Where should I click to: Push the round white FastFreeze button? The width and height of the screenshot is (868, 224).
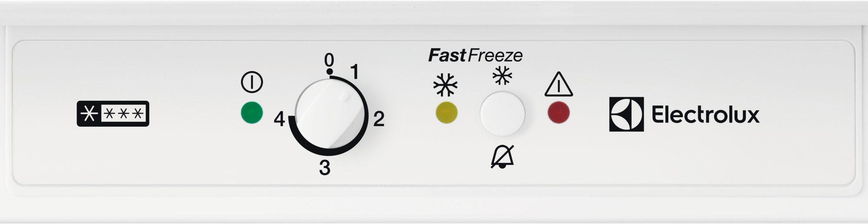click(x=502, y=114)
